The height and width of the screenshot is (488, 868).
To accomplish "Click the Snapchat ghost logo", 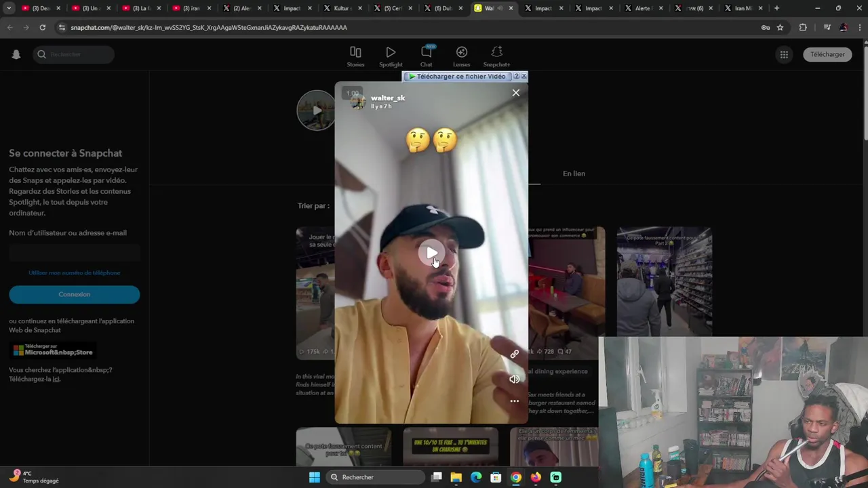I will (16, 54).
